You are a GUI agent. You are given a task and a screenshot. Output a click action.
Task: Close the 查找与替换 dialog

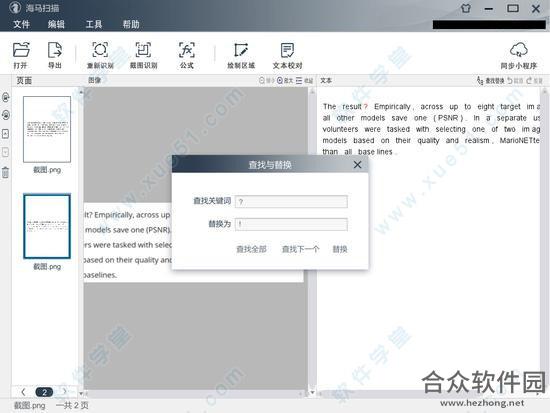(357, 165)
